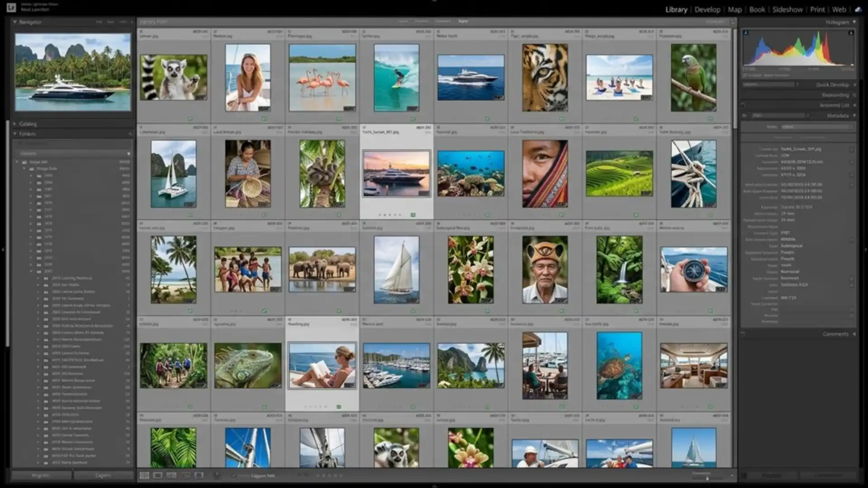Click the Comments panel left-side icon
The width and height of the screenshot is (868, 488).
coord(743,334)
